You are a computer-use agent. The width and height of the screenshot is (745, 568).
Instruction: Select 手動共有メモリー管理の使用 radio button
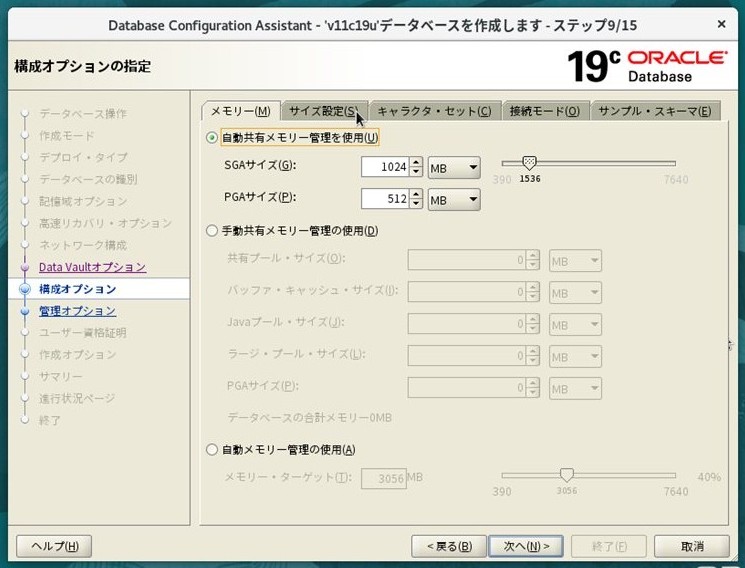212,231
